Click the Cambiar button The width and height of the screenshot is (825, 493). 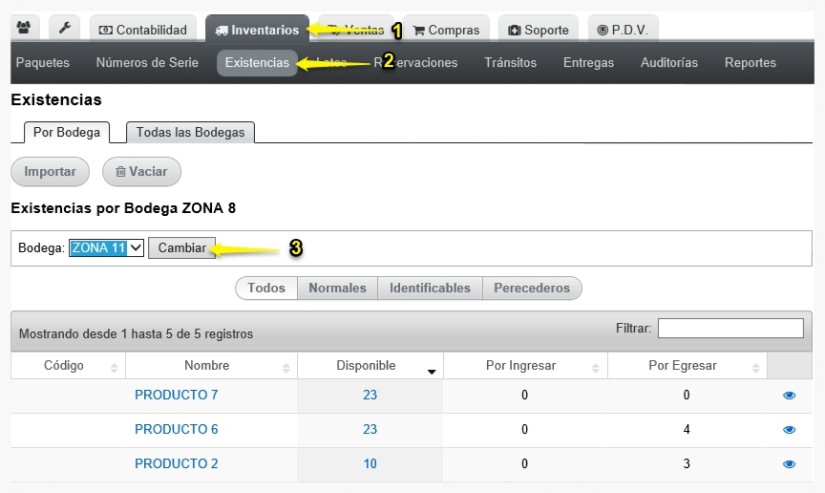point(182,248)
